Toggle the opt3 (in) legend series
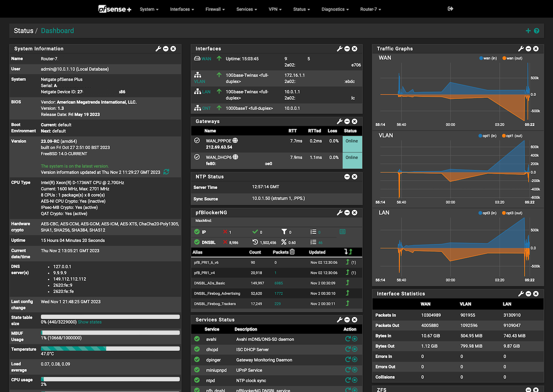The width and height of the screenshot is (553, 392). tap(487, 213)
